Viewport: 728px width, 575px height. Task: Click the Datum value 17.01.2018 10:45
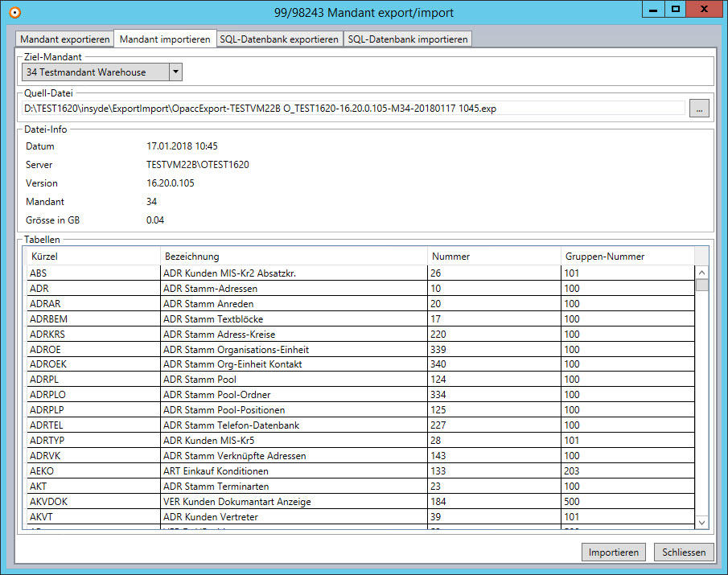pyautogui.click(x=182, y=146)
